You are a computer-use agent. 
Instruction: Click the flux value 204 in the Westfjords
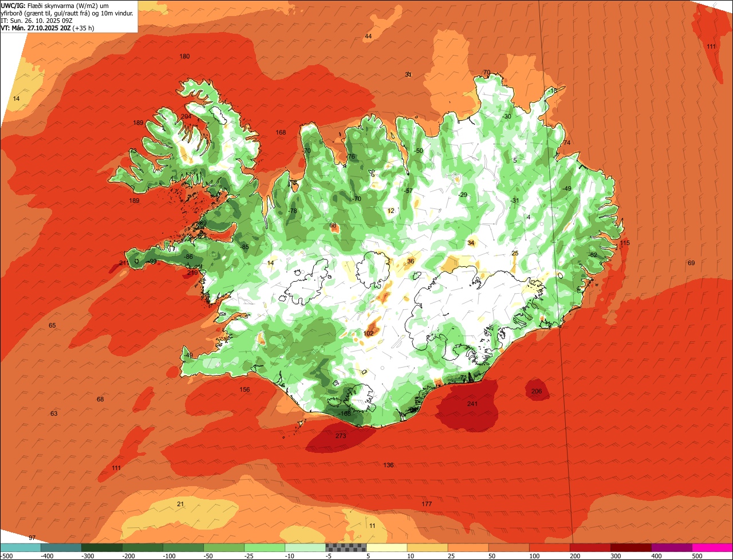[186, 116]
